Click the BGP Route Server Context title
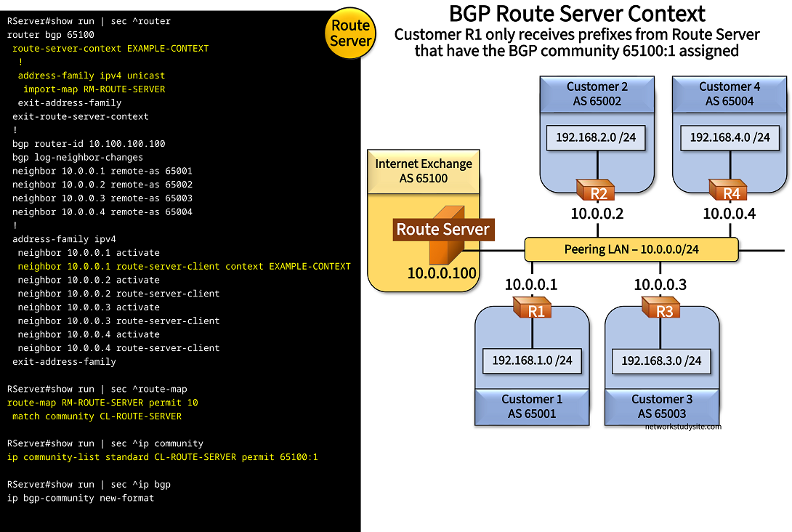 click(x=577, y=14)
